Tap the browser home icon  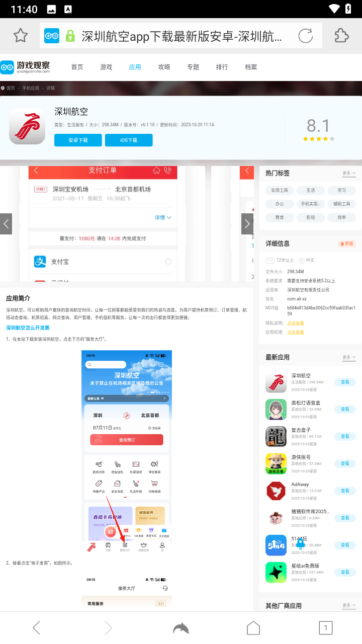point(253,627)
